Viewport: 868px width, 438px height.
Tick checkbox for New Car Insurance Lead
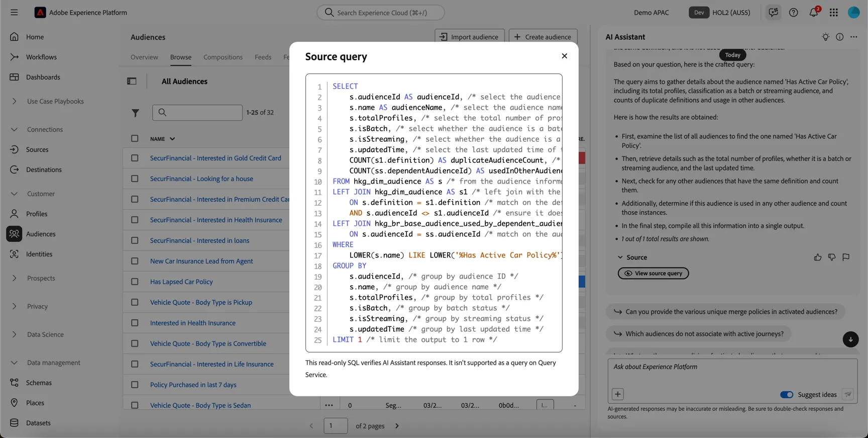coord(135,261)
